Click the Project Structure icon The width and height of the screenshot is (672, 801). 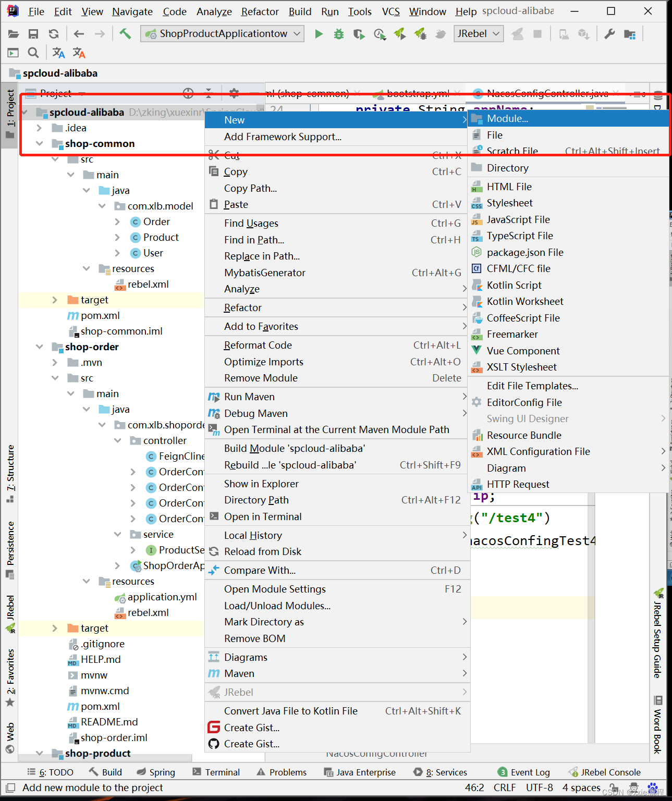click(630, 34)
